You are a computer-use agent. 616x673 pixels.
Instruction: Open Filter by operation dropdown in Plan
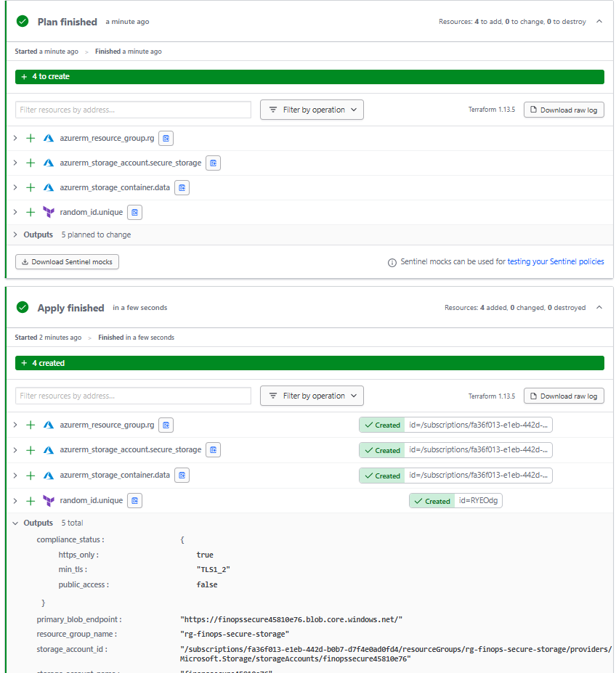(x=312, y=110)
